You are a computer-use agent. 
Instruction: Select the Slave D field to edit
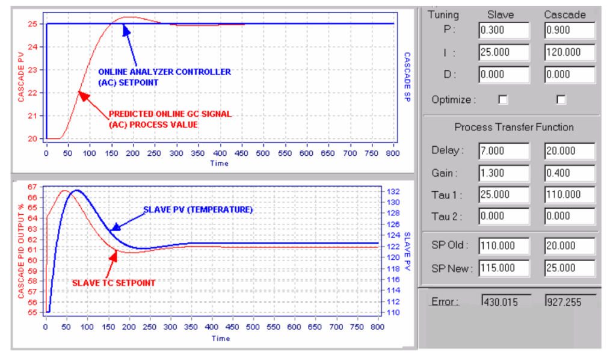(x=504, y=75)
